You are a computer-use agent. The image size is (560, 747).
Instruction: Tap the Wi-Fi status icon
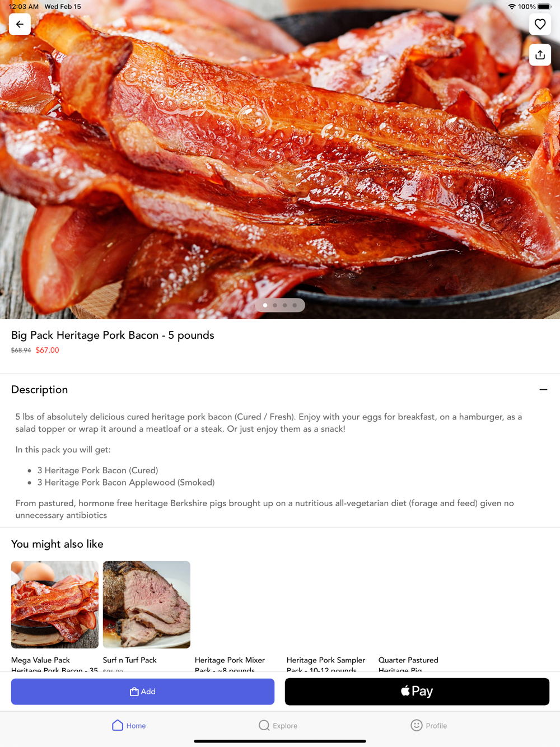pyautogui.click(x=512, y=7)
